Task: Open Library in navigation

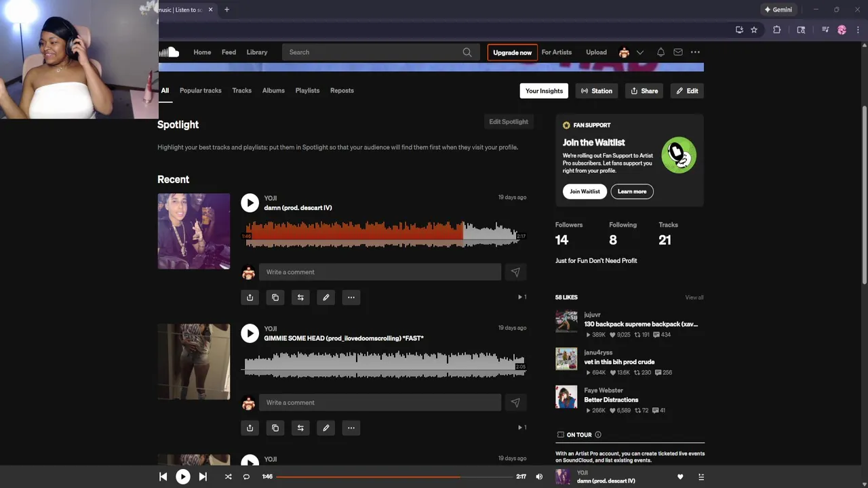Action: pos(256,52)
